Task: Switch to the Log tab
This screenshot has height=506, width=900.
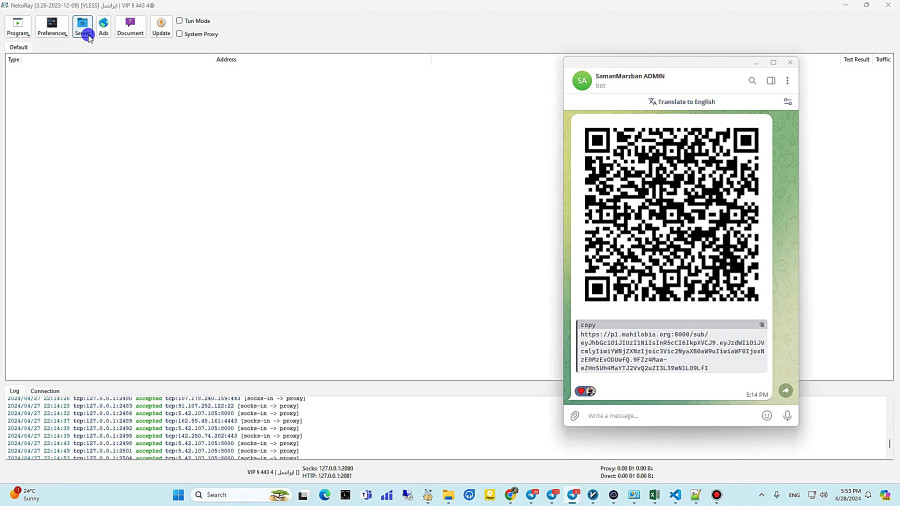Action: coord(14,391)
